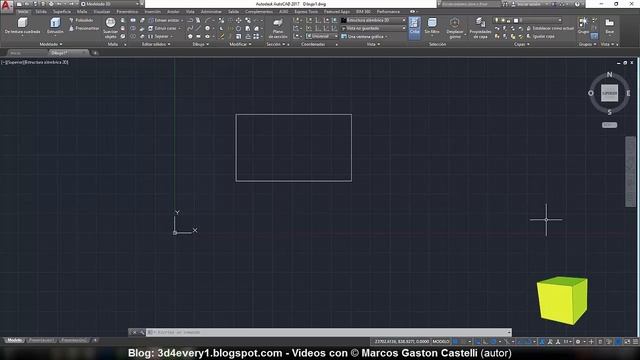Click the coordinates readout in status bar
This screenshot has height=360, width=640.
(x=402, y=342)
